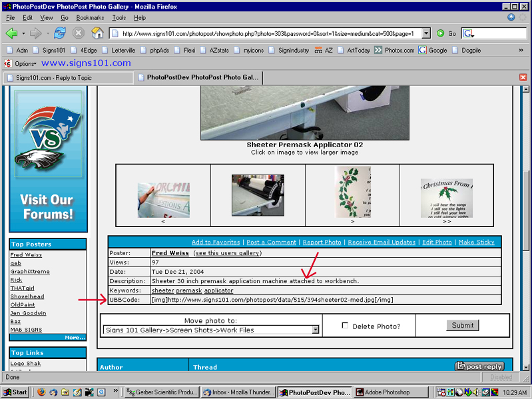The height and width of the screenshot is (399, 532).
Task: Open the Dogpile bookmark
Action: [x=467, y=50]
